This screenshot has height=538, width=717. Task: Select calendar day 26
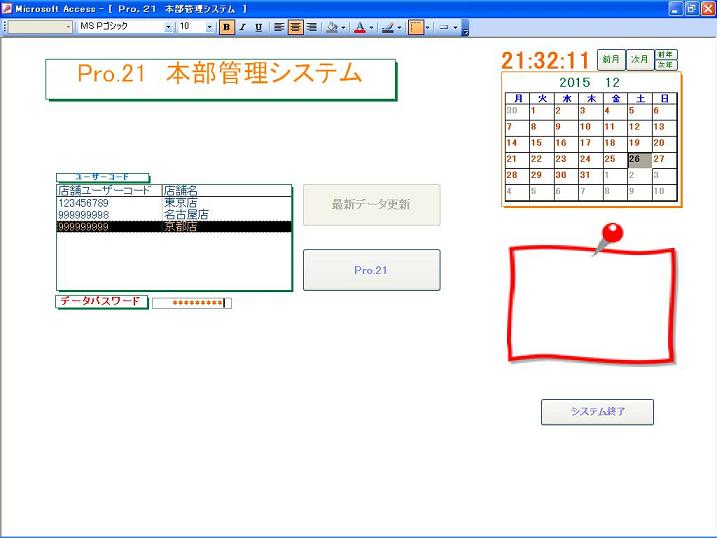(x=639, y=159)
